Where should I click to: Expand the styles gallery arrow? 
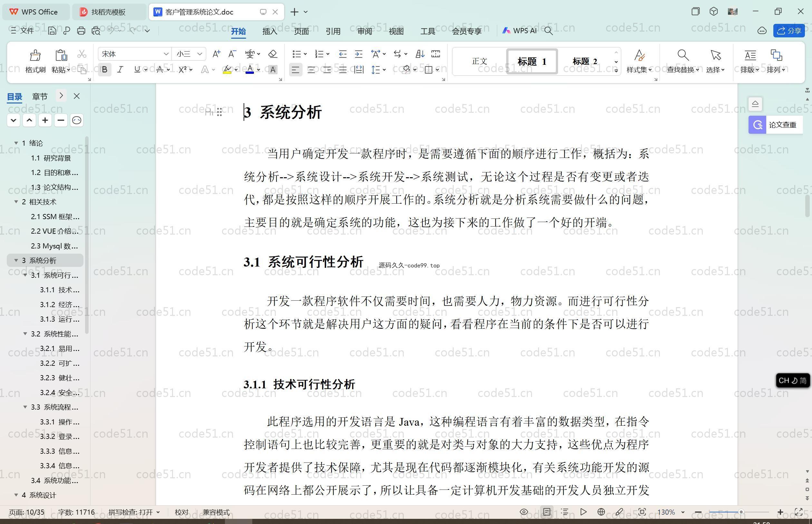coord(616,71)
